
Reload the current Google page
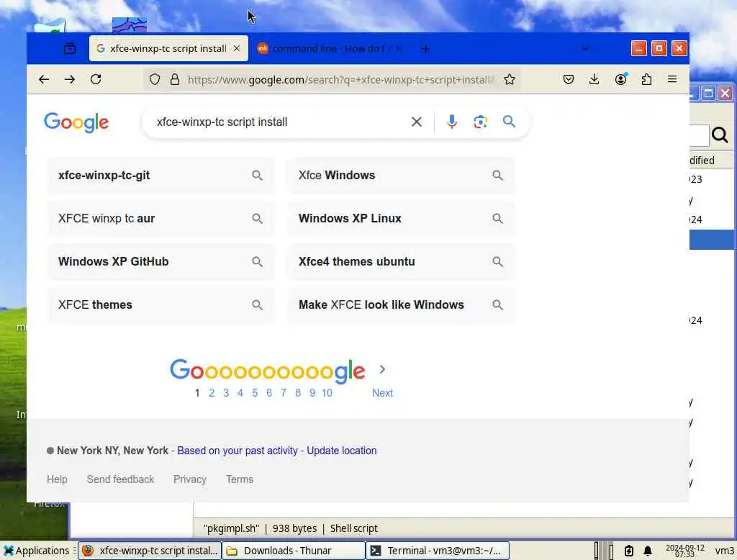click(x=96, y=79)
